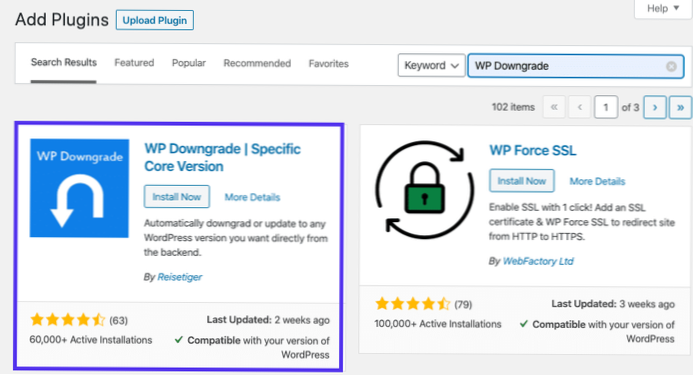This screenshot has height=375, width=693.
Task: Click '60,000+ Active Installations' text
Action: [91, 340]
